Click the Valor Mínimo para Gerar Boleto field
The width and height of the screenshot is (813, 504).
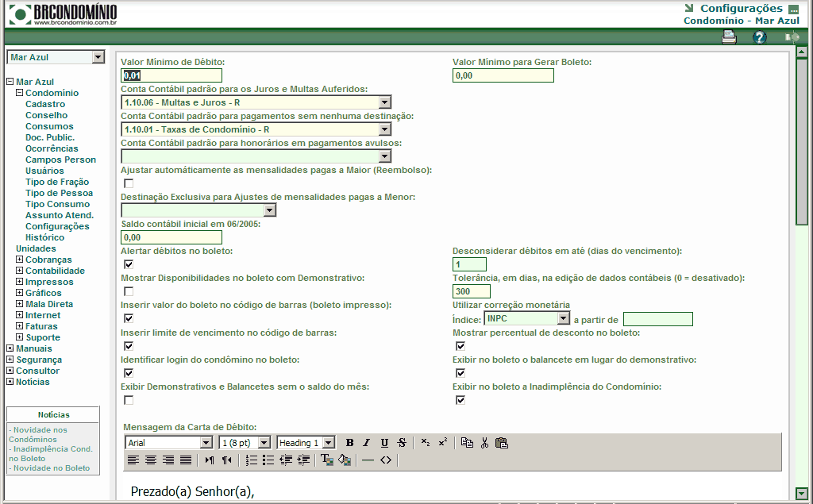503,75
